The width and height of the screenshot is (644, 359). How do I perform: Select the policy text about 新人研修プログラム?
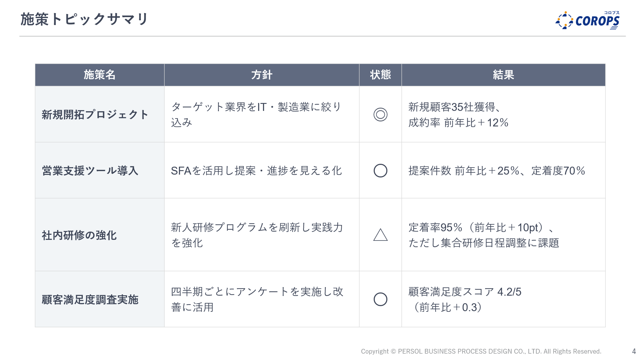(257, 235)
